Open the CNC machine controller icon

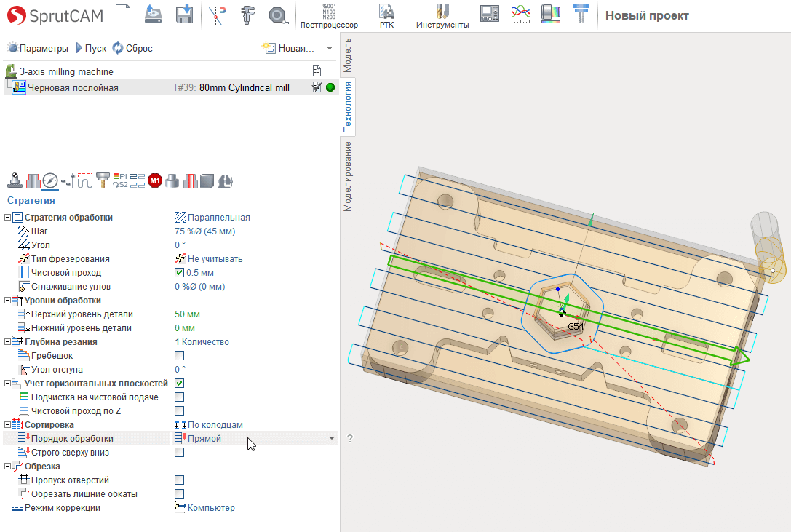point(489,14)
